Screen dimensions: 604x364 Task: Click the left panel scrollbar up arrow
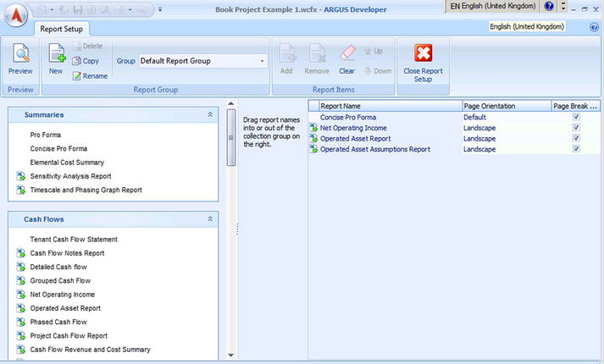[x=230, y=103]
